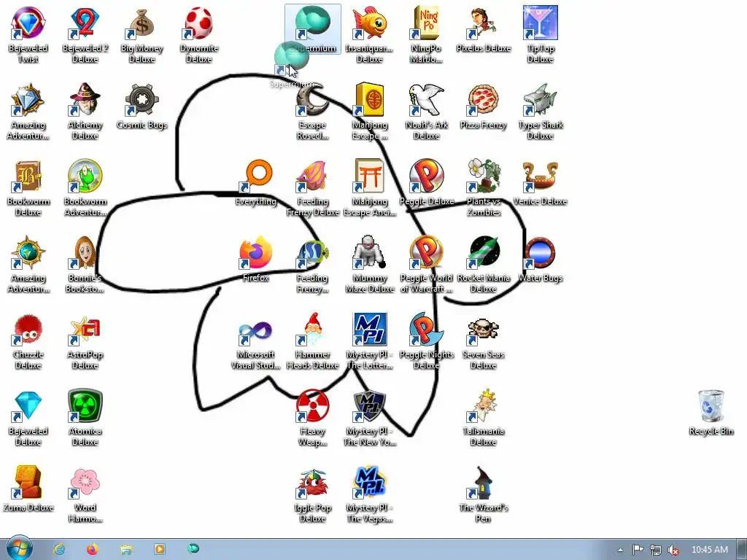Screen dimensions: 747x560
Task: Click the Heavy Weapon radiation icon
Action: click(x=312, y=418)
